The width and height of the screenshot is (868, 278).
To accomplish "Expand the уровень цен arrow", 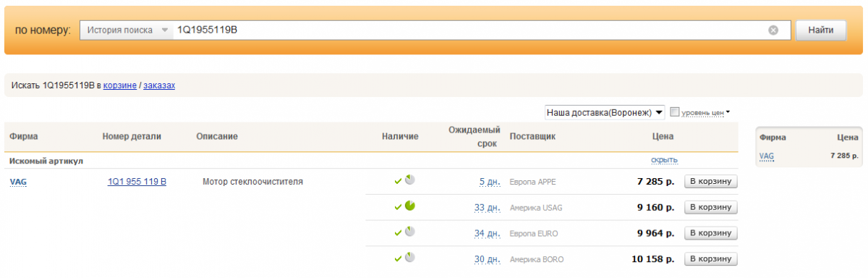I will [728, 112].
